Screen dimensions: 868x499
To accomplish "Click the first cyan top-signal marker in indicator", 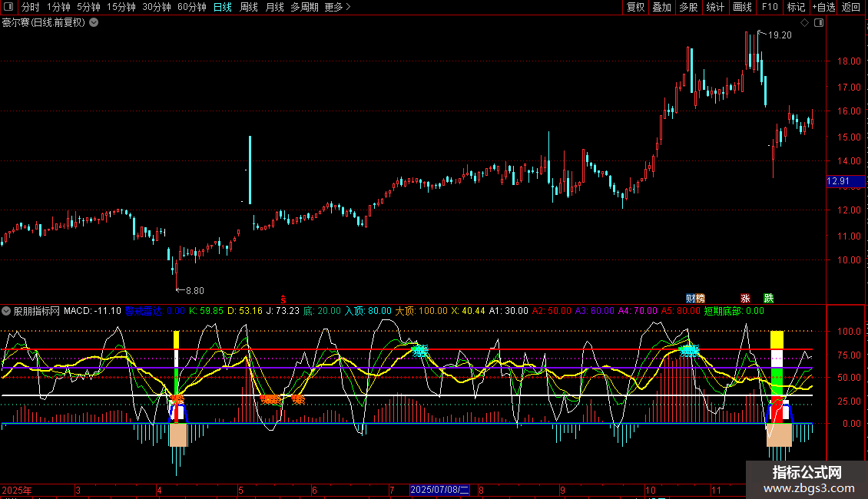I will coord(420,350).
